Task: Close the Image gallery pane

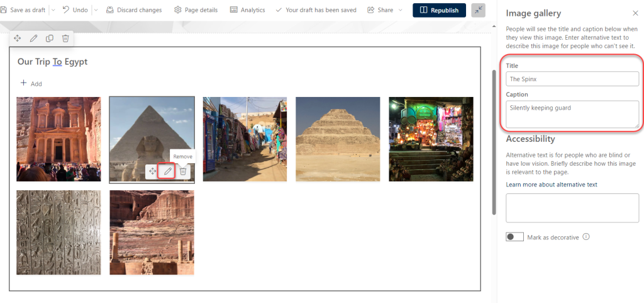Action: (x=635, y=13)
